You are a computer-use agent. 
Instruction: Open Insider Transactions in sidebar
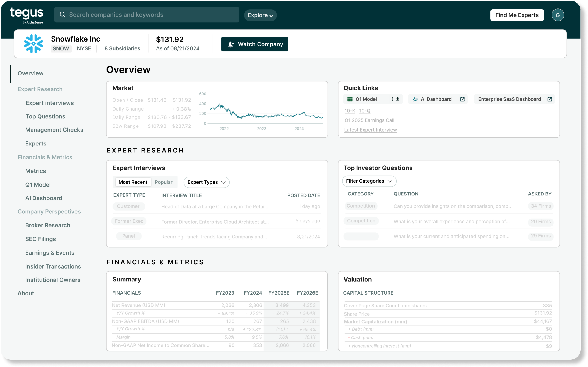53,266
